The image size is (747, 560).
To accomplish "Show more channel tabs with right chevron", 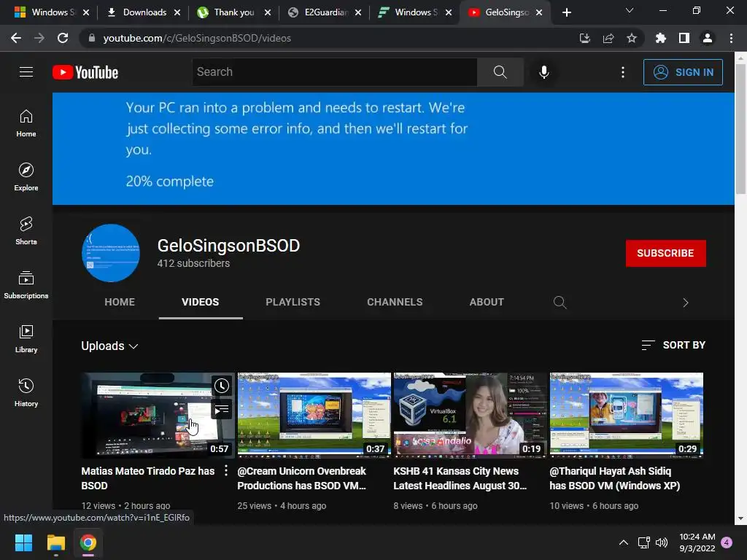I will [x=686, y=303].
